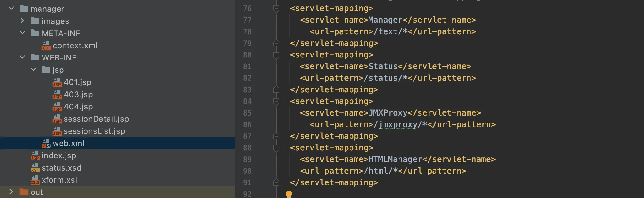Fold the servlet-mapping block at line 84
Screen dimensions: 644x198
coord(276,101)
